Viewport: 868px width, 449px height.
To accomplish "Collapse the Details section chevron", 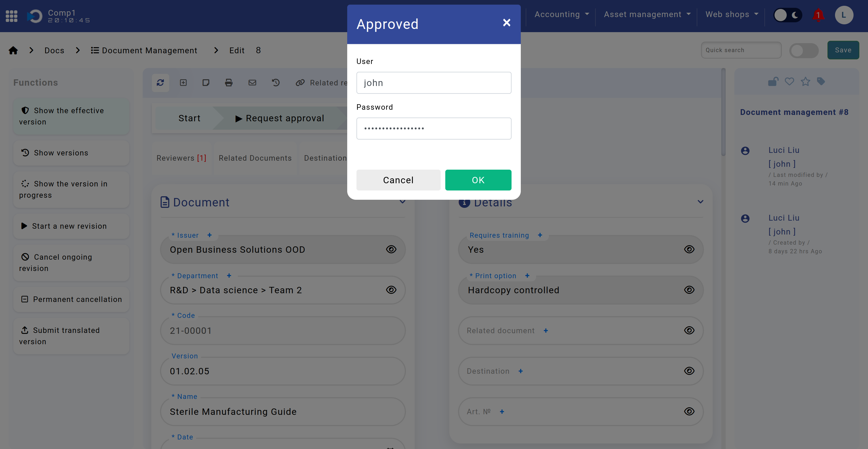I will 700,202.
